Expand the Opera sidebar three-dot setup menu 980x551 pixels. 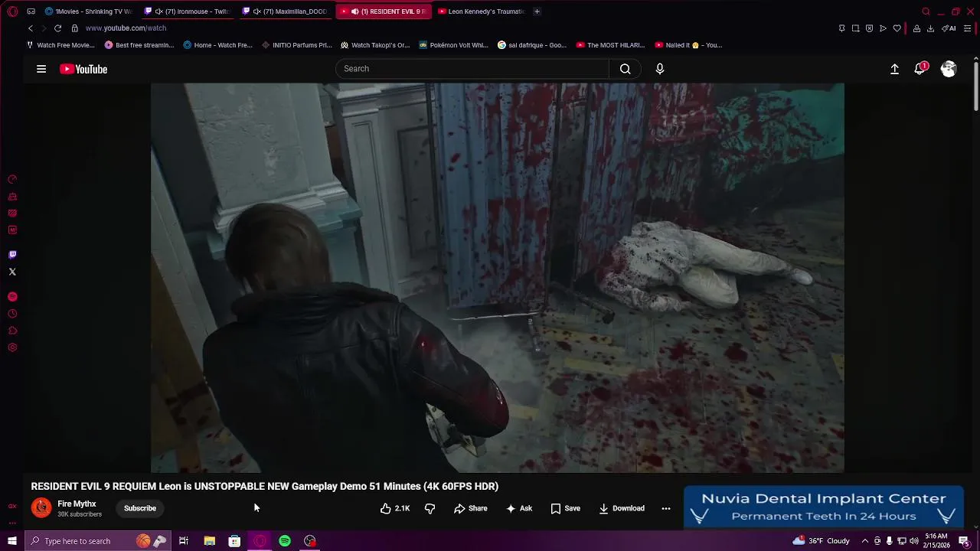[x=12, y=523]
